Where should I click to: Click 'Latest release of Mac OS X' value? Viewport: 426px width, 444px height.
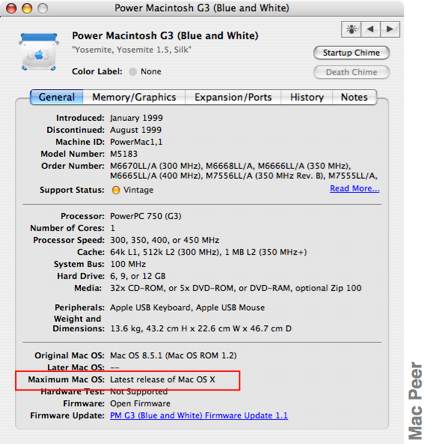coord(163,379)
